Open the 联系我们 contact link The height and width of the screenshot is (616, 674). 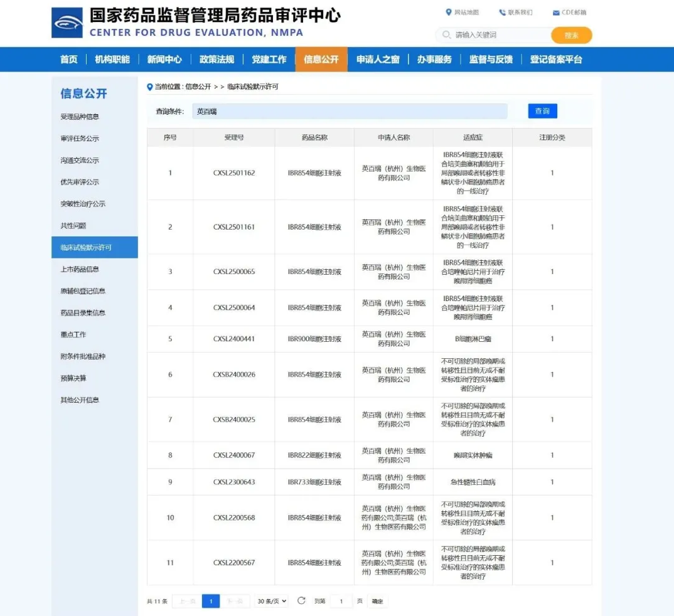[x=515, y=13]
